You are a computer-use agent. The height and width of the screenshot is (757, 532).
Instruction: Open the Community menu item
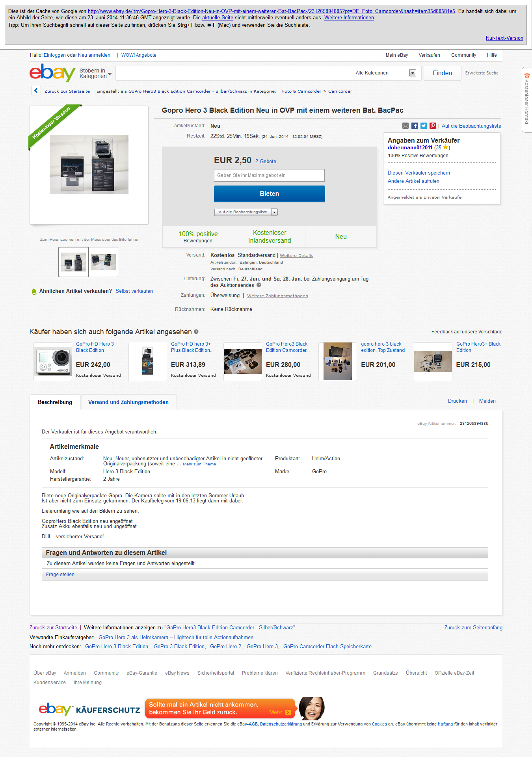click(x=463, y=55)
